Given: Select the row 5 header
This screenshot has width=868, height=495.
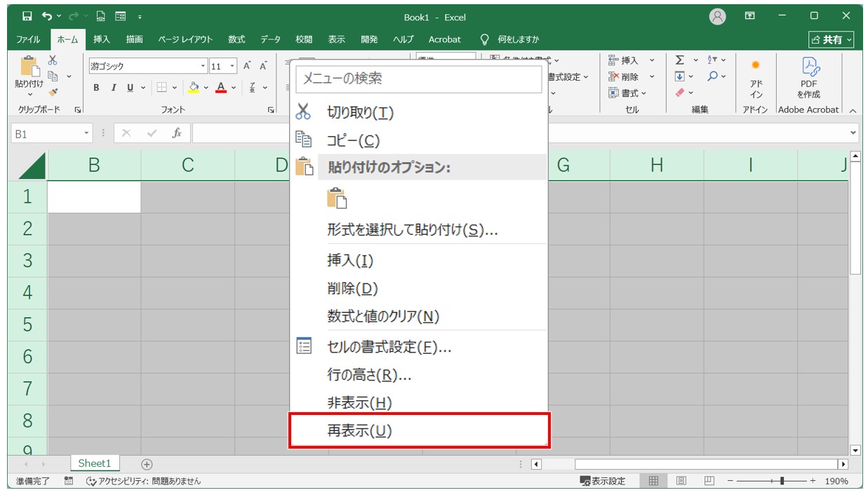Looking at the screenshot, I should point(27,324).
